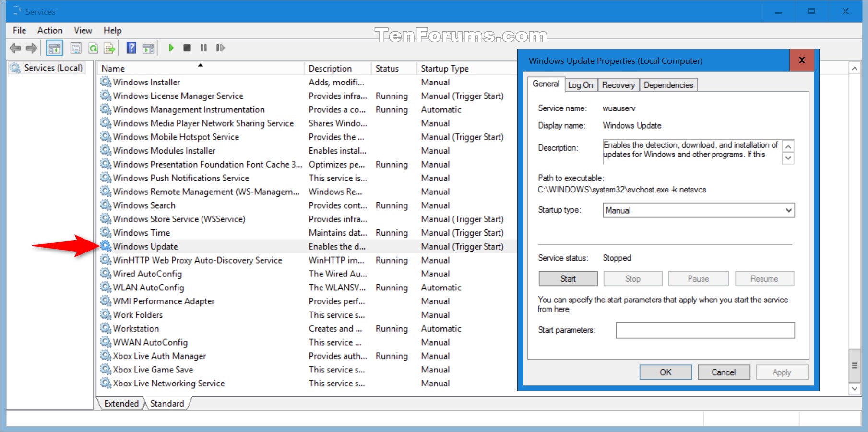Click the gear icon beside WMI Performance Adapter
This screenshot has height=432, width=868.
(x=106, y=301)
